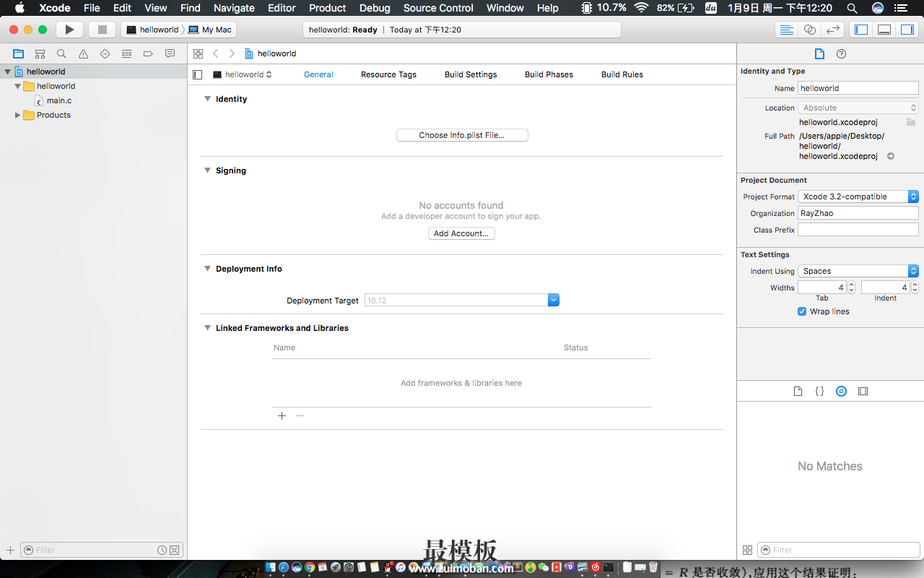The image size is (924, 578).
Task: Add a linked framework with plus
Action: click(x=282, y=415)
